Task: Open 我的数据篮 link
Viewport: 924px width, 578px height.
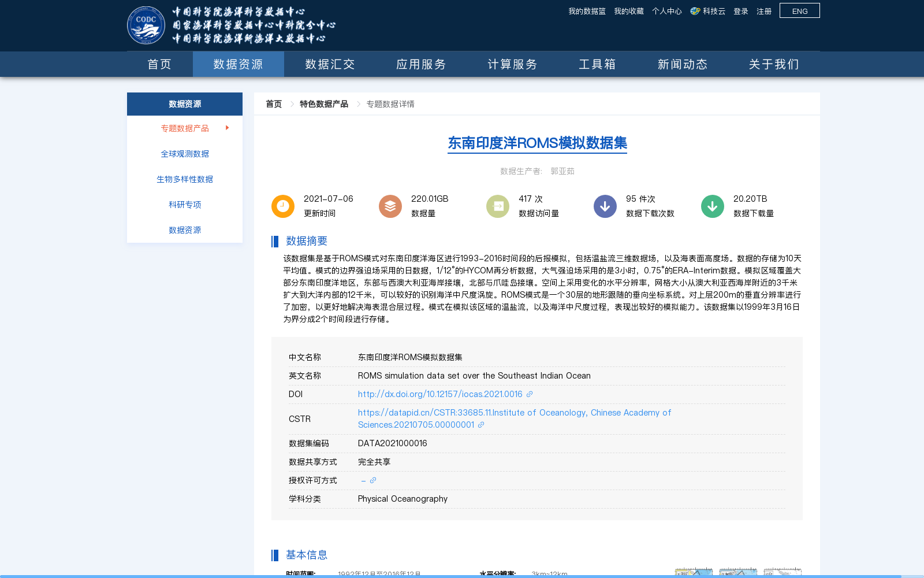Action: click(587, 11)
